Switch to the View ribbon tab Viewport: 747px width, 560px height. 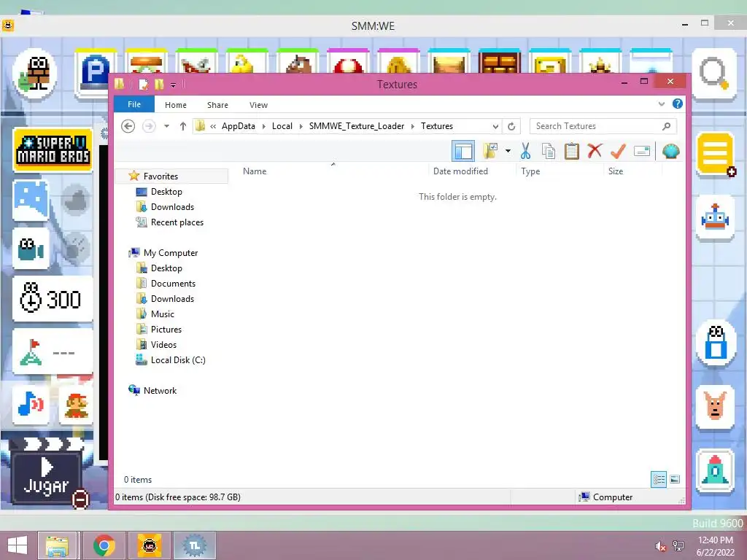point(258,105)
